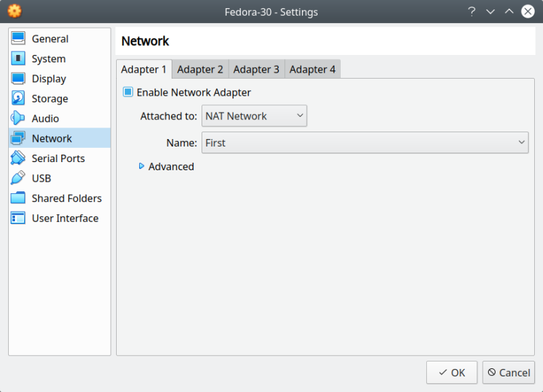Image resolution: width=543 pixels, height=392 pixels.
Task: Toggle the Enable Network Adapter checkbox
Action: [128, 92]
